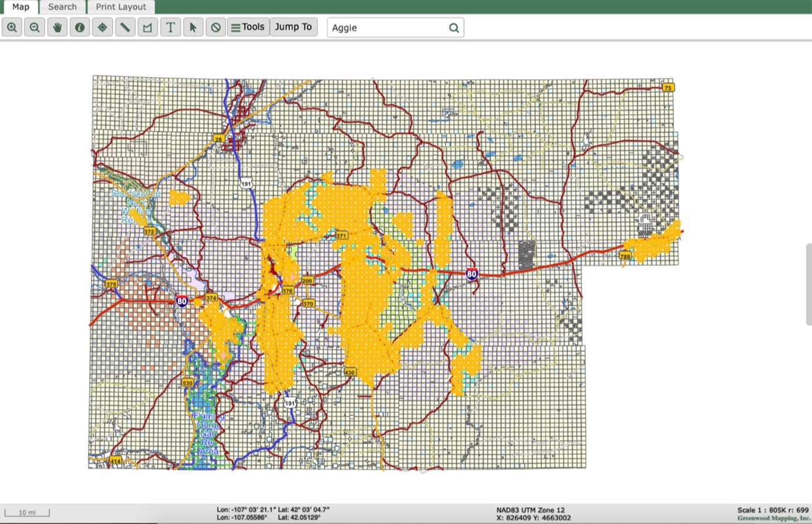The image size is (812, 524).
Task: Select the zoom in tool
Action: pyautogui.click(x=12, y=27)
